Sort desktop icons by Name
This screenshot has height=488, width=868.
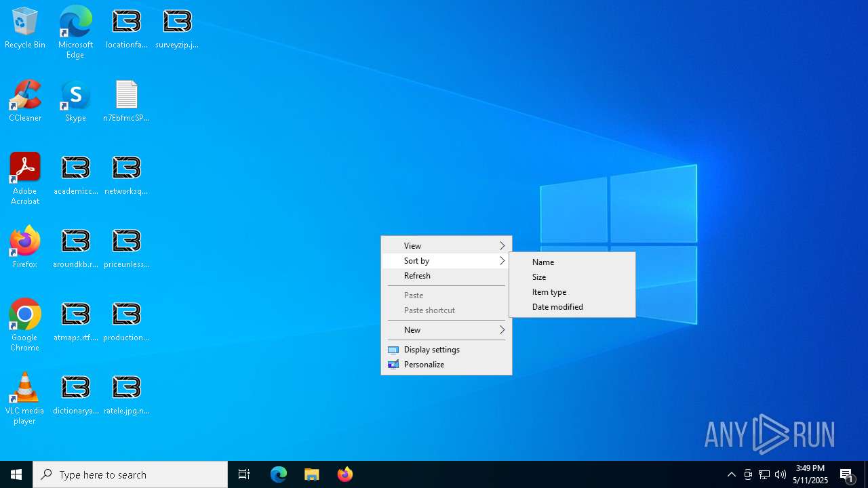point(572,262)
